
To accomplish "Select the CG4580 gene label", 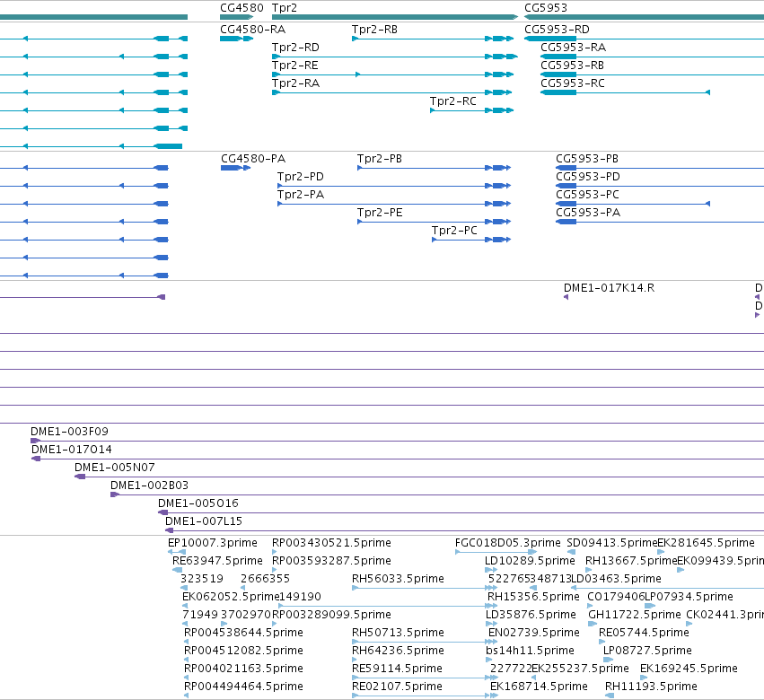I will click(241, 8).
